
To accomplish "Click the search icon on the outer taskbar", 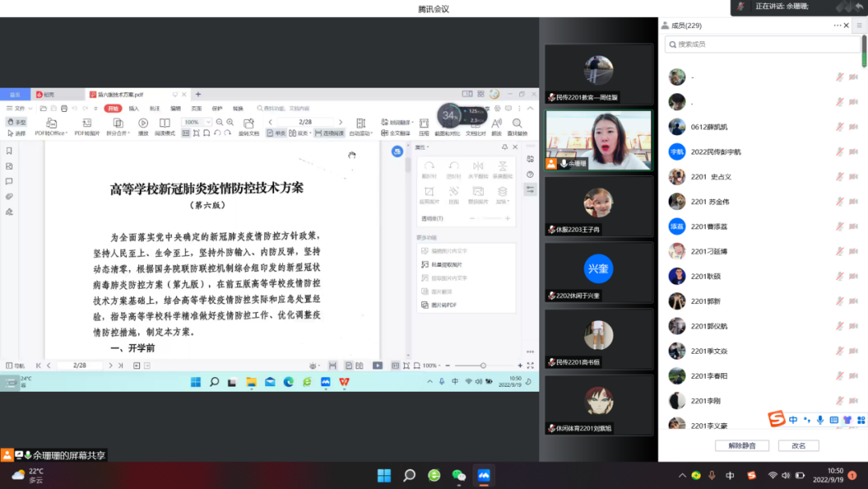I will pos(409,475).
